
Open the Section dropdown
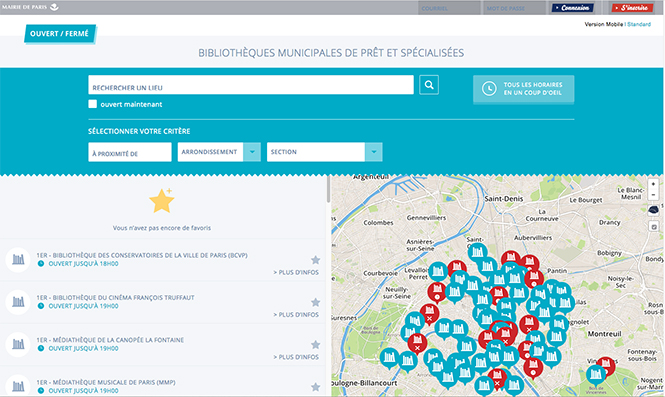(x=324, y=152)
